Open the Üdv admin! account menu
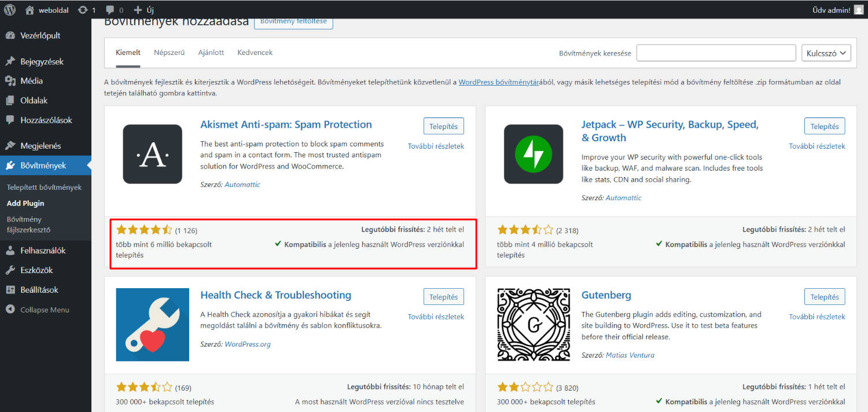This screenshot has width=868, height=412. [838, 10]
